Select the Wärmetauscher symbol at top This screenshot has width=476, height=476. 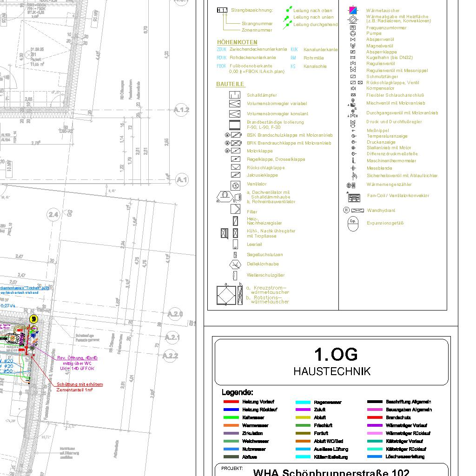click(353, 10)
